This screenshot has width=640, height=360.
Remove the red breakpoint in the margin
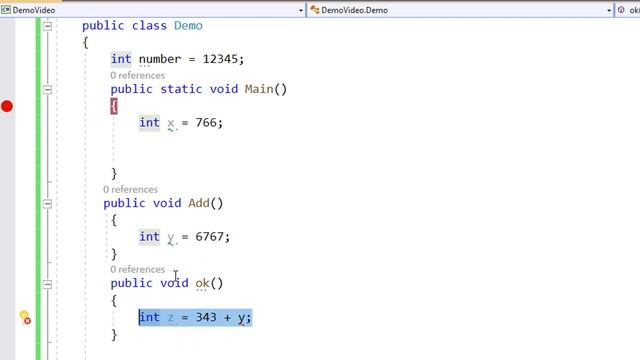coord(7,107)
